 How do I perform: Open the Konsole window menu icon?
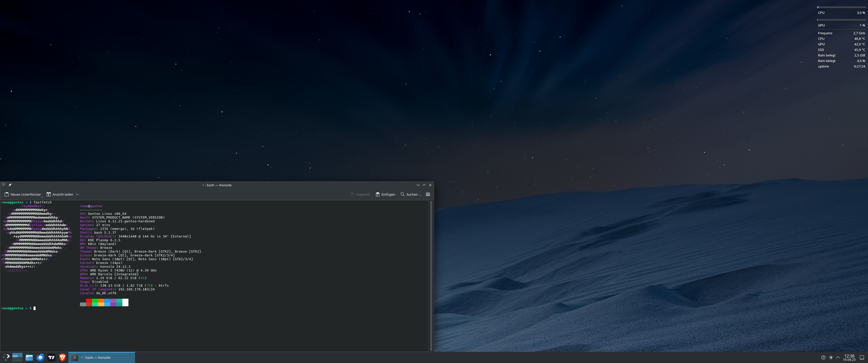(3, 185)
